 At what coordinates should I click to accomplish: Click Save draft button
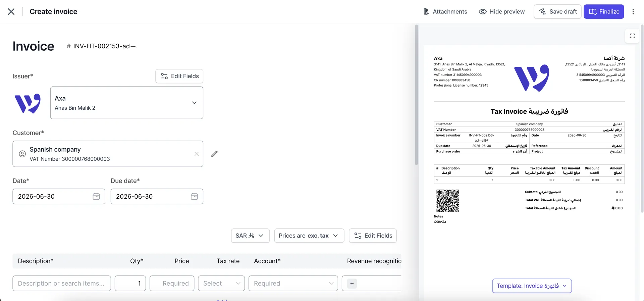(x=557, y=12)
